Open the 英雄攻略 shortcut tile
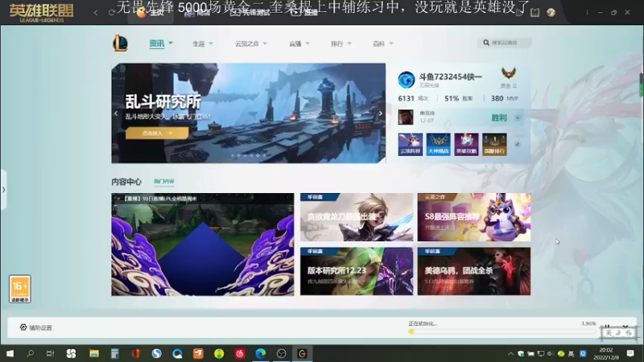 (466, 144)
